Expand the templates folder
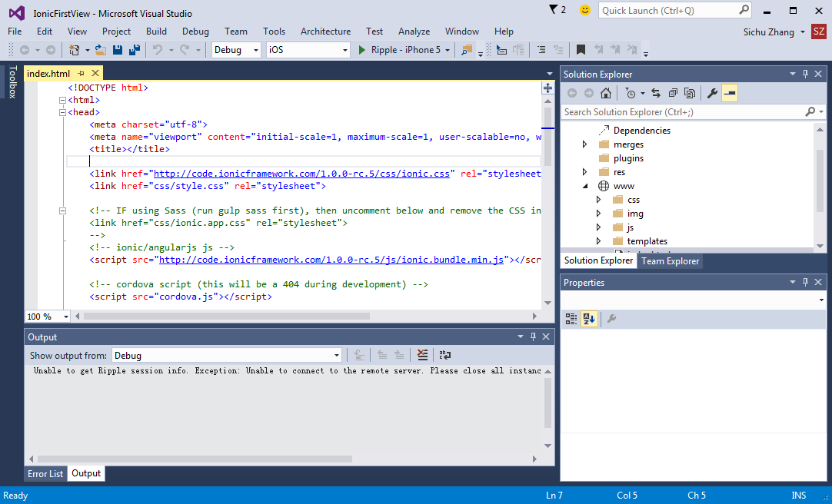This screenshot has width=832, height=504. (x=598, y=241)
